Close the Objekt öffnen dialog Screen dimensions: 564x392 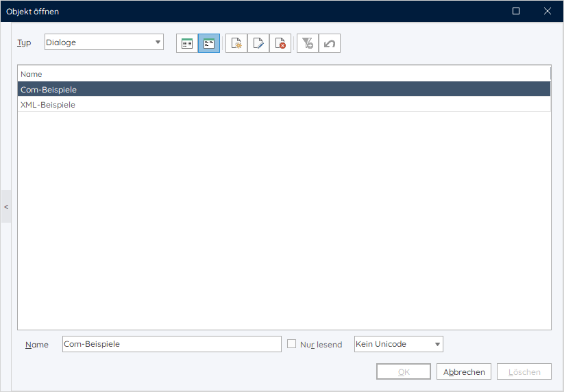548,11
